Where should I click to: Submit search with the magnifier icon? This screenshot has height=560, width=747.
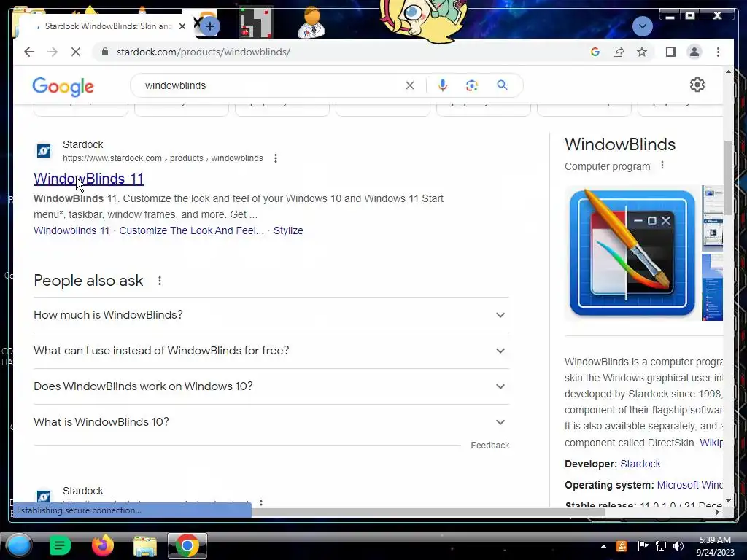(x=502, y=85)
